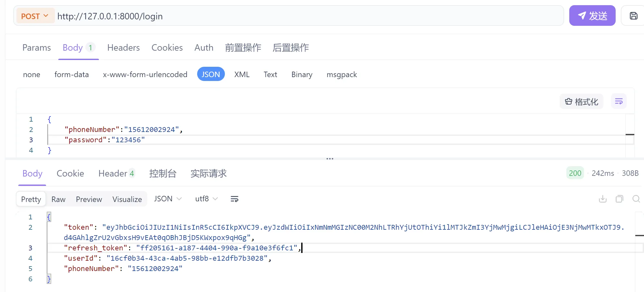This screenshot has height=292, width=644.
Task: Switch to response Header tab
Action: [x=116, y=174]
